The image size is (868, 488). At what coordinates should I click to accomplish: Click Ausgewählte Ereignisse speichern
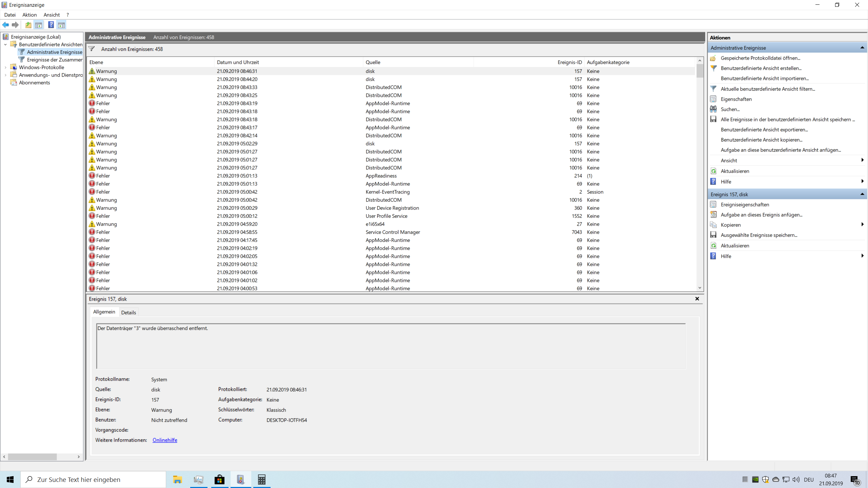[x=759, y=235]
